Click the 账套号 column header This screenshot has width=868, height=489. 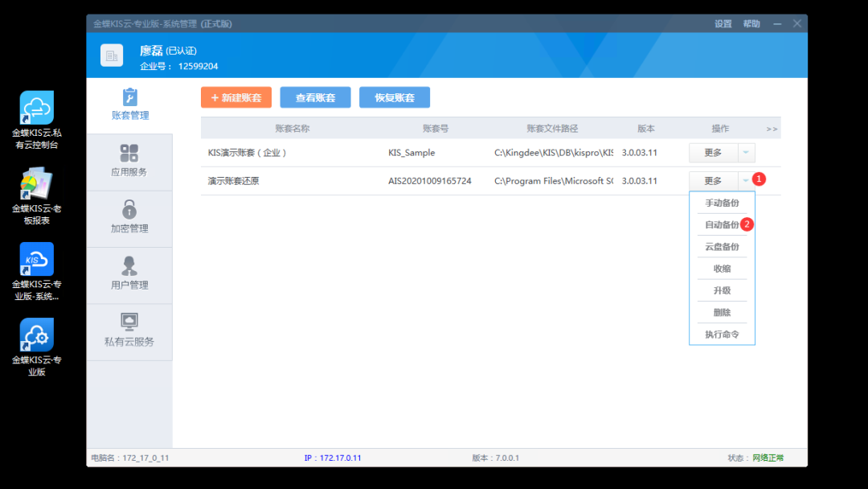point(436,129)
